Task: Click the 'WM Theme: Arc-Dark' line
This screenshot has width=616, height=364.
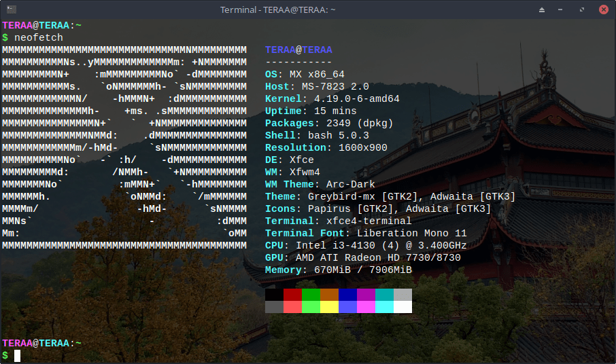Action: coord(320,184)
